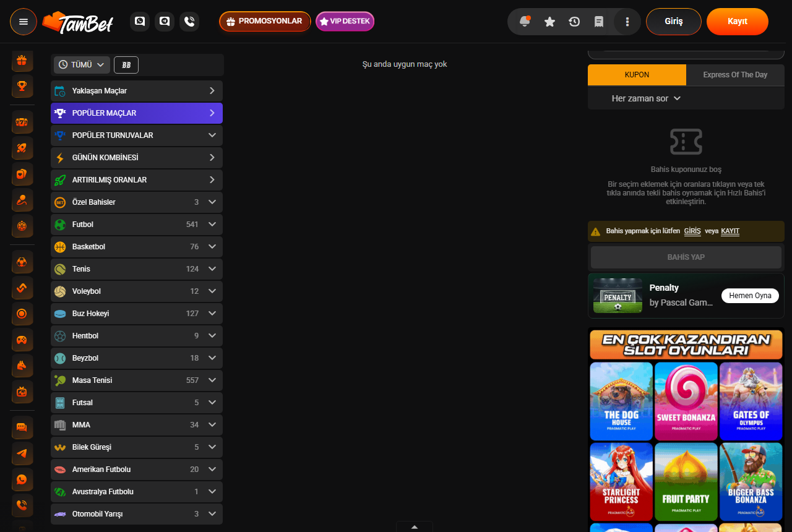Open the WhatsApp icon in left sidebar

point(22,479)
